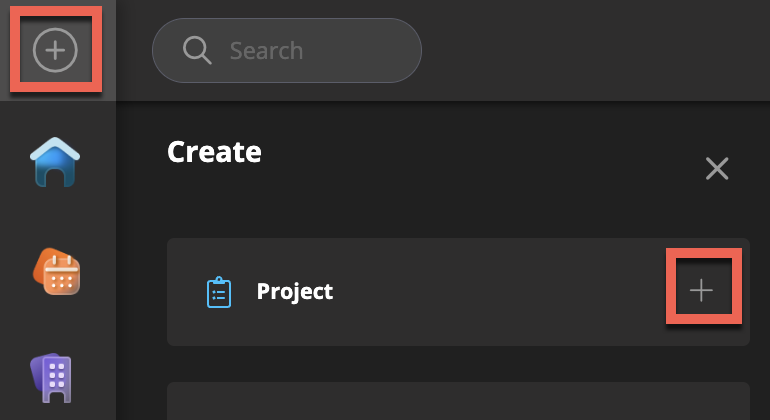Open the Home sidebar icon
This screenshot has height=420, width=770.
(x=55, y=162)
